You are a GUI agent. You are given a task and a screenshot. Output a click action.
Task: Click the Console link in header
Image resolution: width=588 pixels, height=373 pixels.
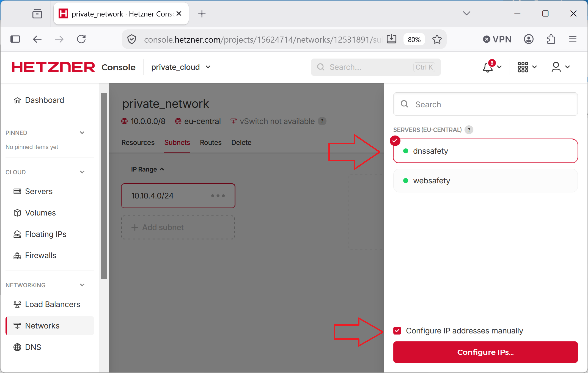pos(119,67)
